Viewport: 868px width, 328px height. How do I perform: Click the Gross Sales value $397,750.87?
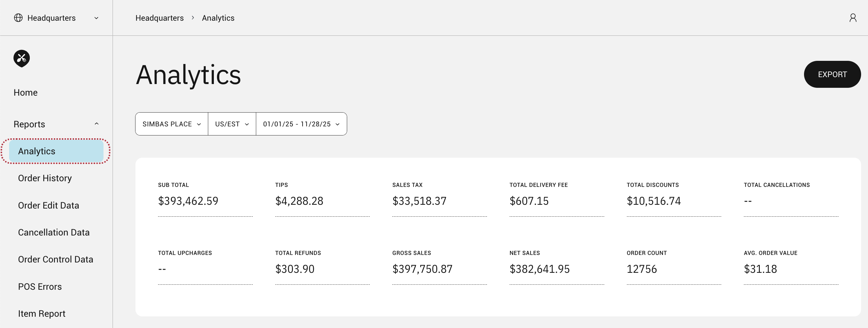coord(422,269)
